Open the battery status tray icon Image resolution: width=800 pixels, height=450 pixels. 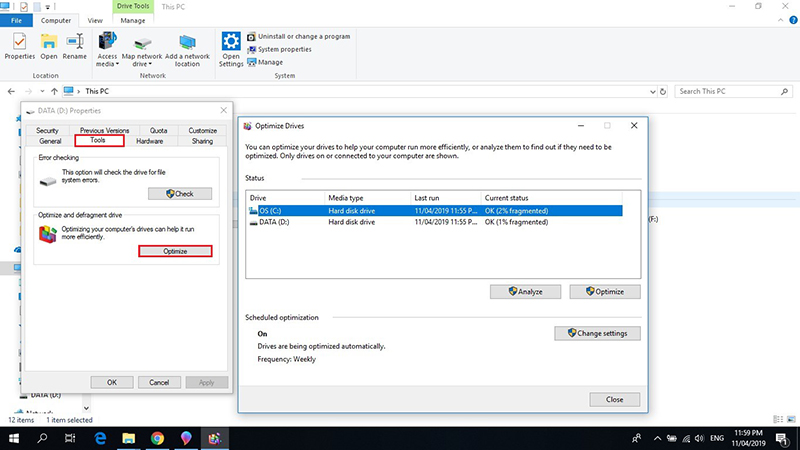[672, 438]
